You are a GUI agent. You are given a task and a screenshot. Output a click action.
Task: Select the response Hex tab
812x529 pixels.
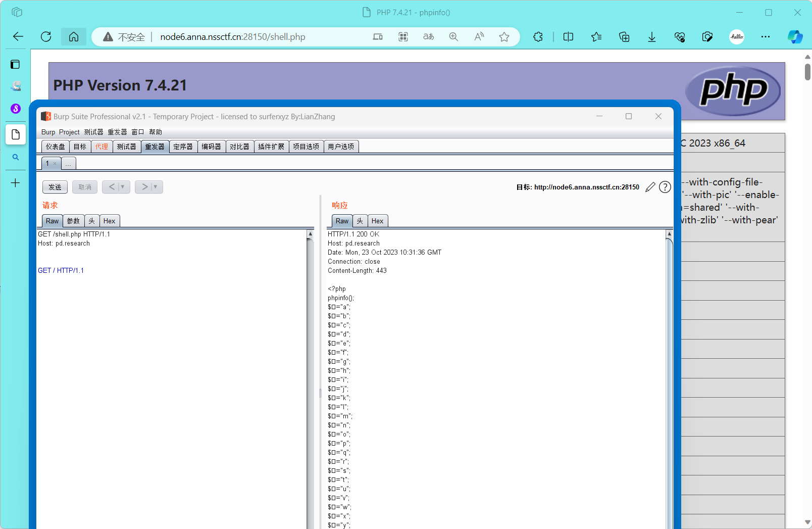click(378, 221)
